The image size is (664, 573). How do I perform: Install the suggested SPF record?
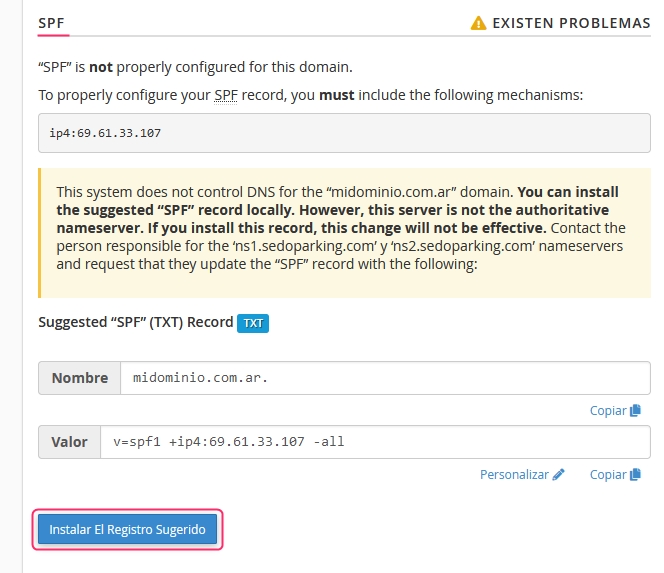(x=127, y=529)
